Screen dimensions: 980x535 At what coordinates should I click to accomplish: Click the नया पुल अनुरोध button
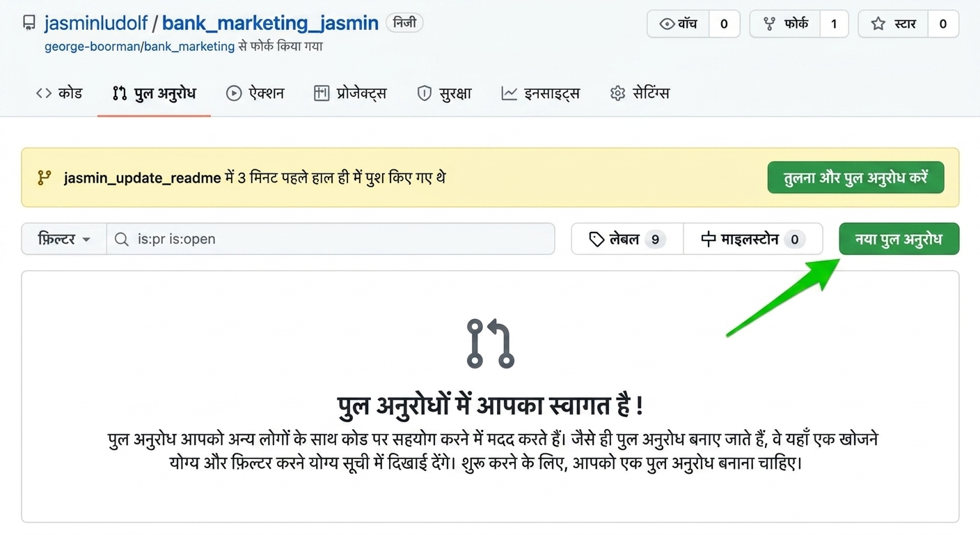coord(899,239)
